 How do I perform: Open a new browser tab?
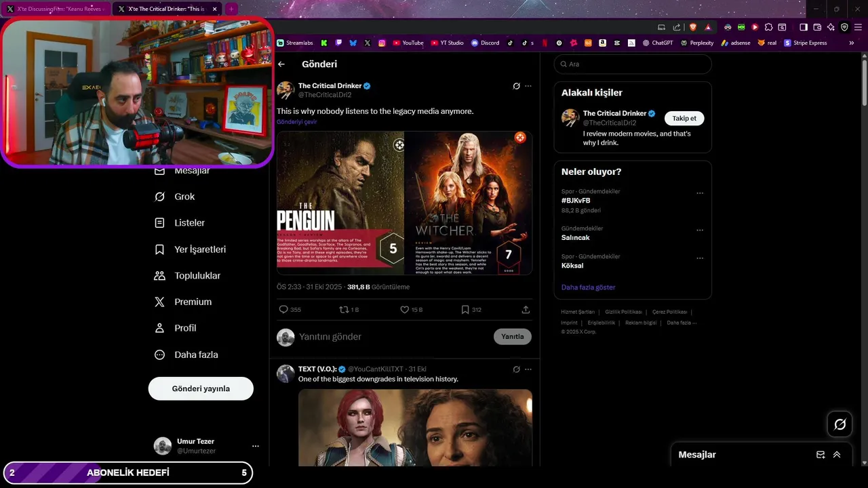click(x=231, y=9)
